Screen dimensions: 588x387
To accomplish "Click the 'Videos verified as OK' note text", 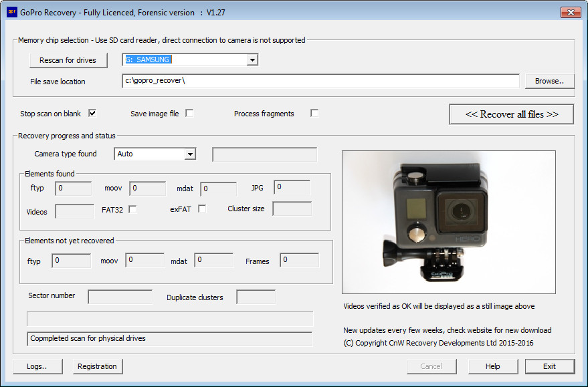I will tap(439, 306).
